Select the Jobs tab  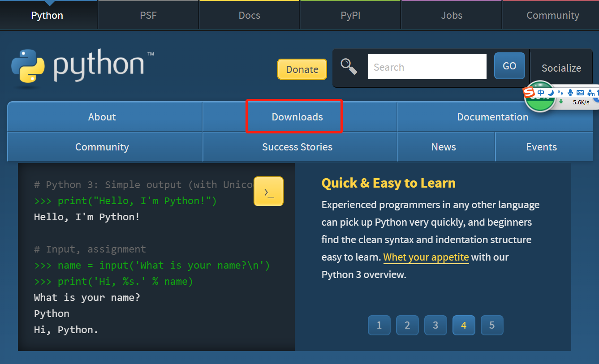[x=452, y=15]
